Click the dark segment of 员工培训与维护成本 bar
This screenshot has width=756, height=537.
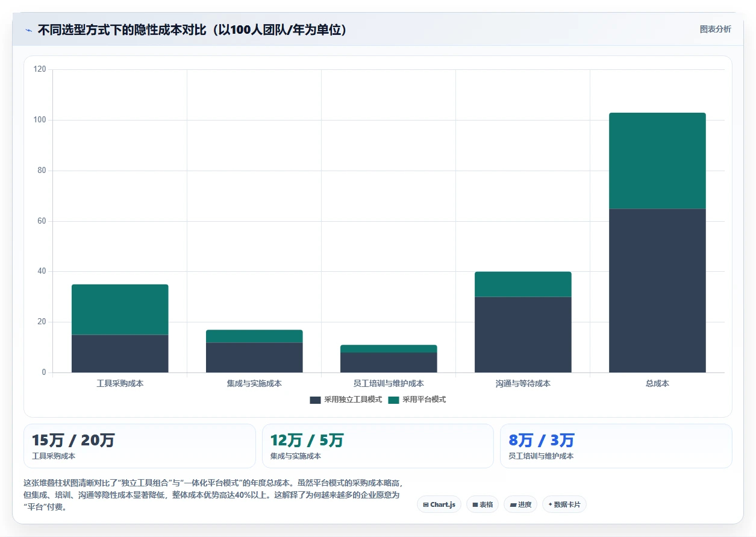coord(389,362)
